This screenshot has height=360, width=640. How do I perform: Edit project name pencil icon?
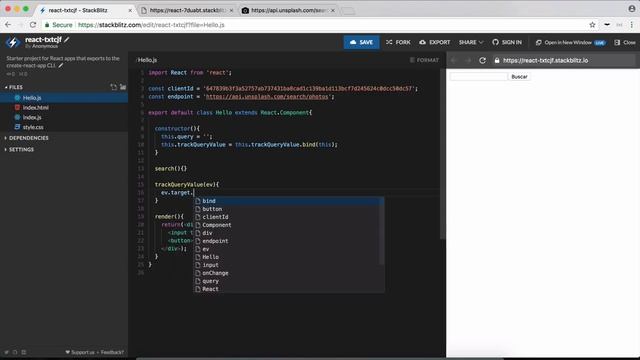tap(67, 40)
